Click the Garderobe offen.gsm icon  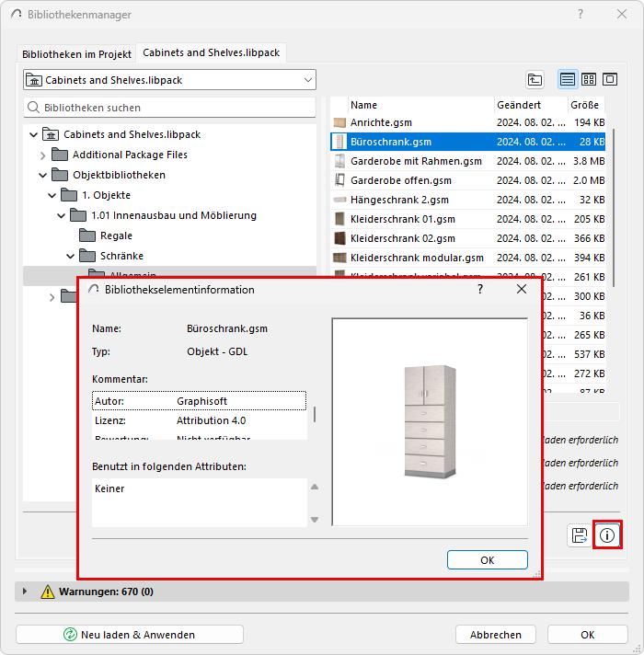(339, 180)
